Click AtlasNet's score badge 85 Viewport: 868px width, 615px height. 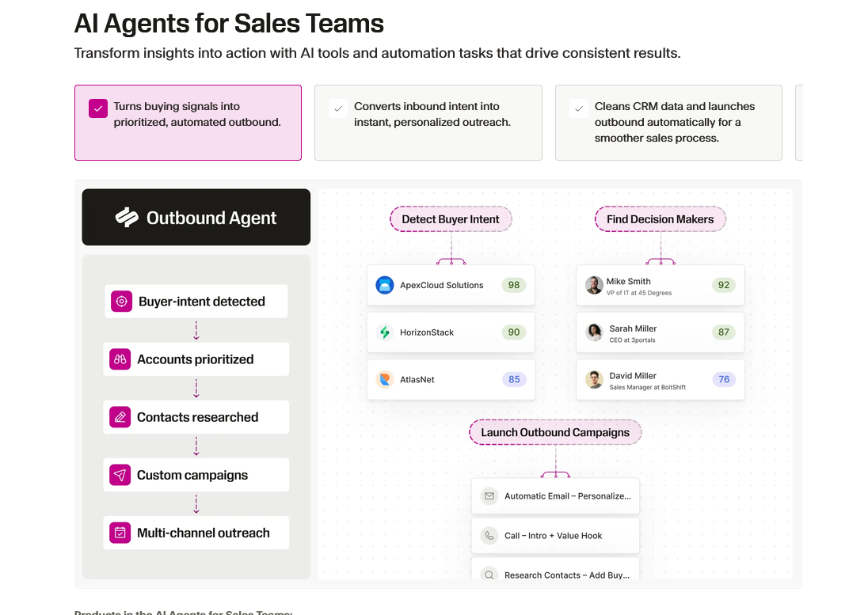(x=514, y=379)
